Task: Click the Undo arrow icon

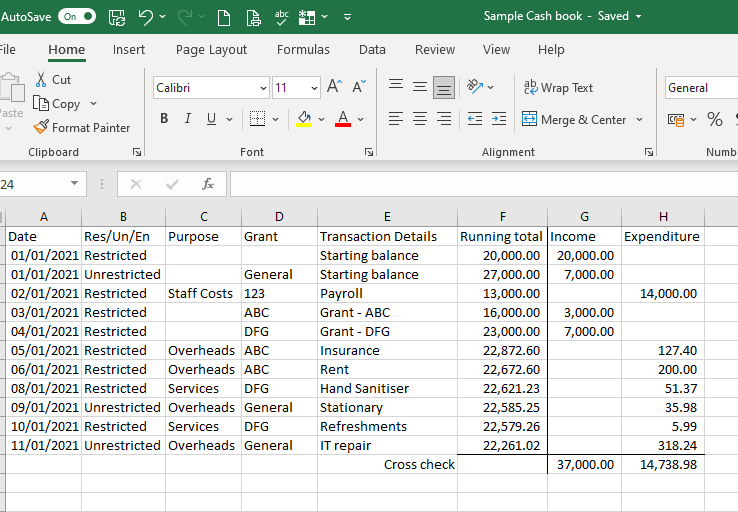Action: 146,16
